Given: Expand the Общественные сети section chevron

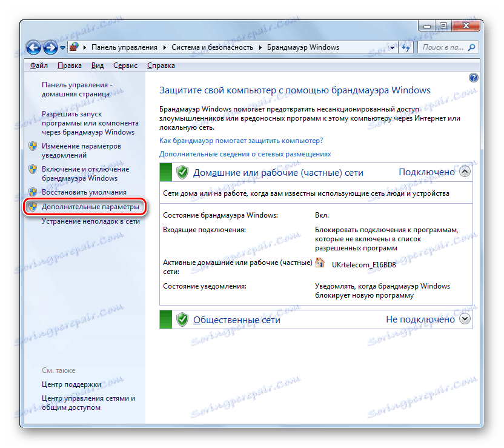Looking at the screenshot, I should pyautogui.click(x=465, y=319).
